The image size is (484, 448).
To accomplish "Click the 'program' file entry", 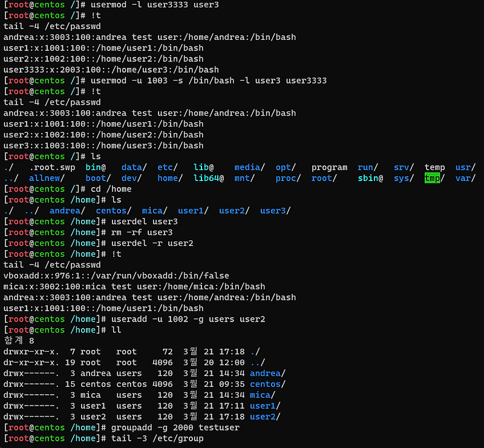I will (x=329, y=167).
